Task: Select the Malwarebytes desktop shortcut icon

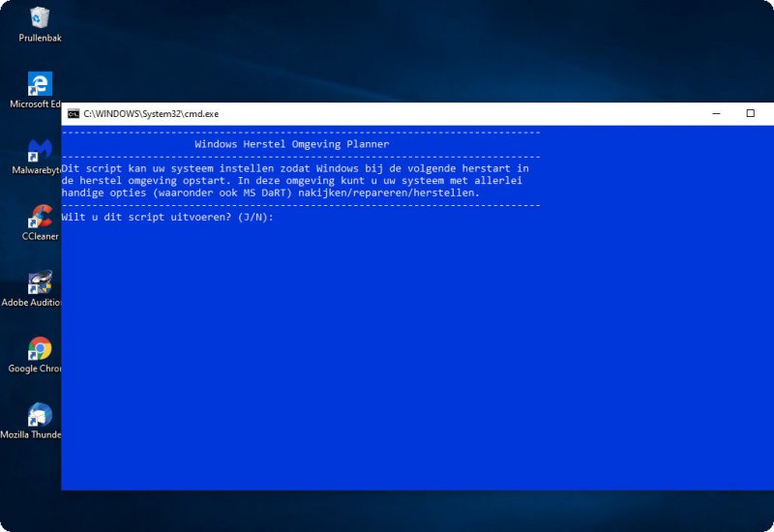Action: 40,150
